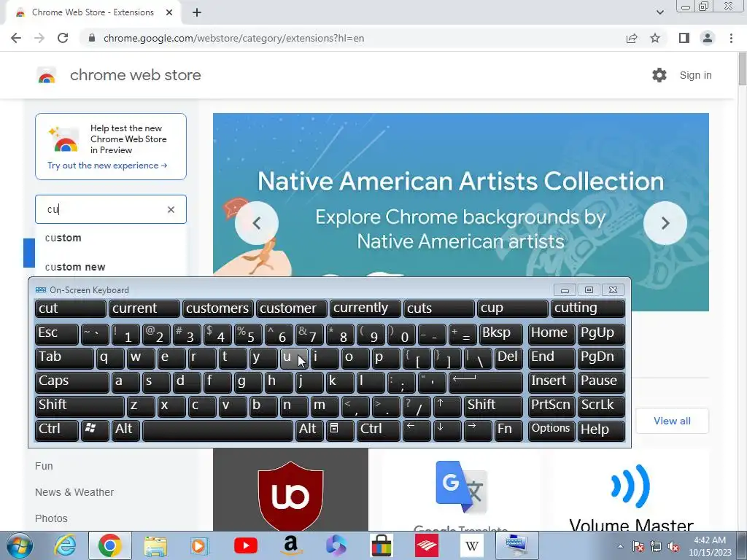Pick 'customers' word prediction
Image resolution: width=747 pixels, height=560 pixels.
(x=217, y=308)
